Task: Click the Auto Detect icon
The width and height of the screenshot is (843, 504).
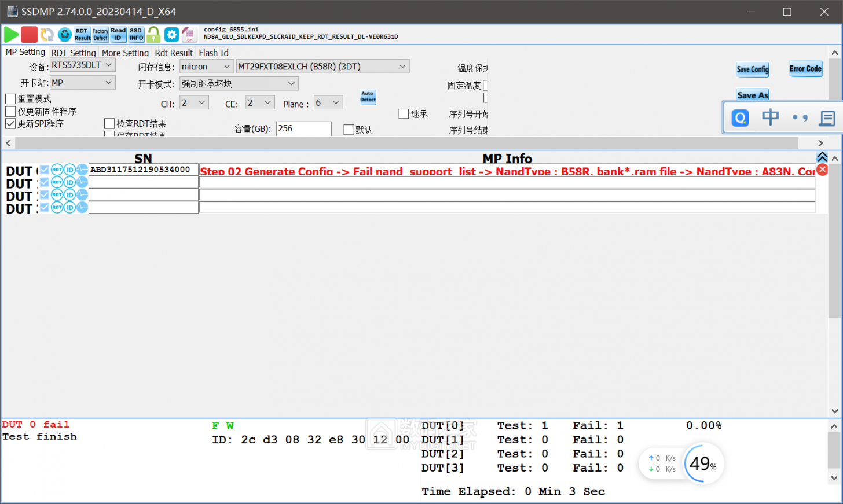Action: (x=368, y=97)
